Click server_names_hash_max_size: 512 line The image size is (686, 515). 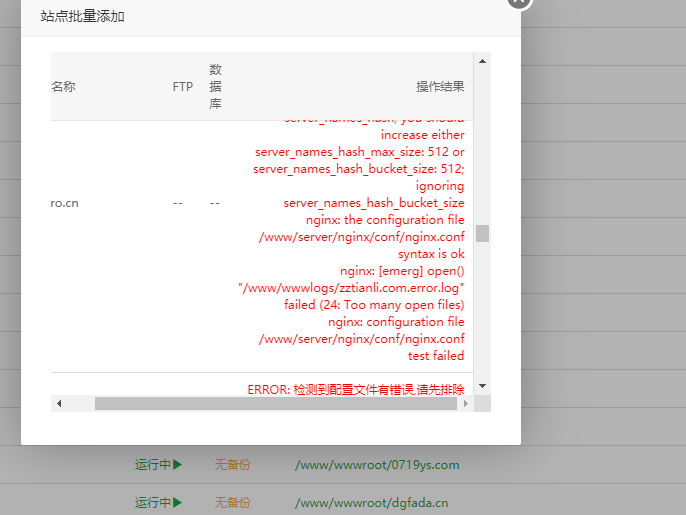(x=360, y=152)
